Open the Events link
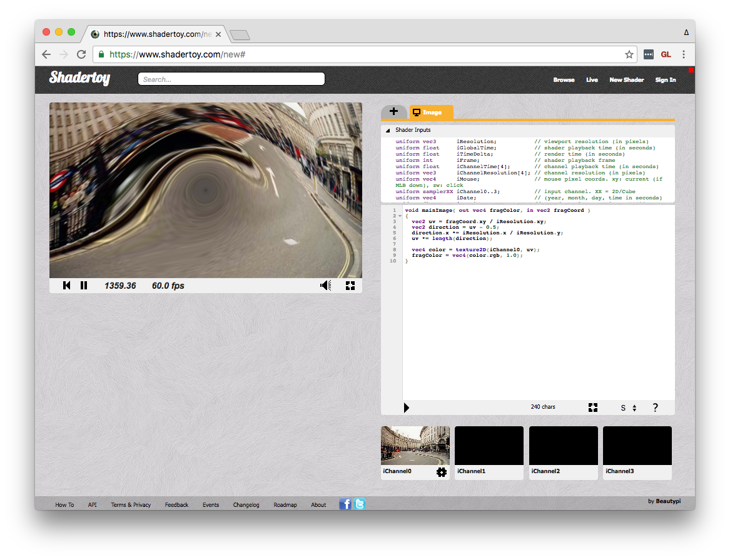 tap(211, 504)
